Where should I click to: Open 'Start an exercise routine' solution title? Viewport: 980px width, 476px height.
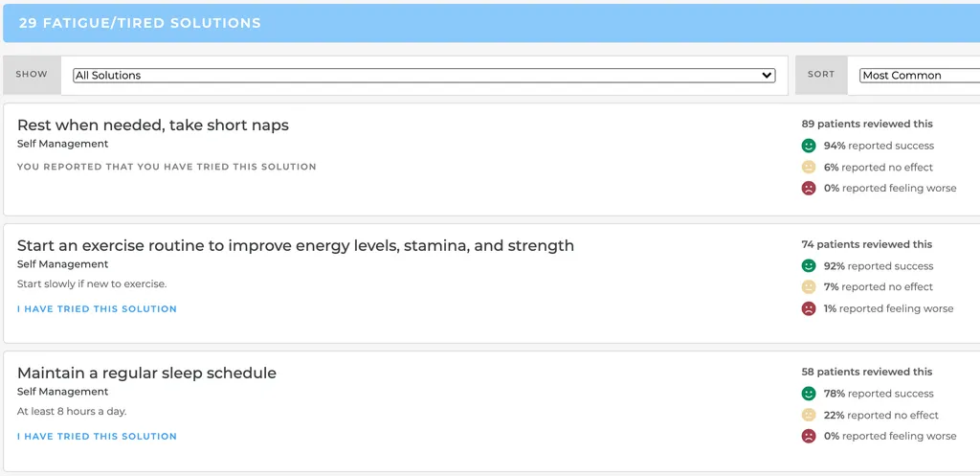pos(296,246)
